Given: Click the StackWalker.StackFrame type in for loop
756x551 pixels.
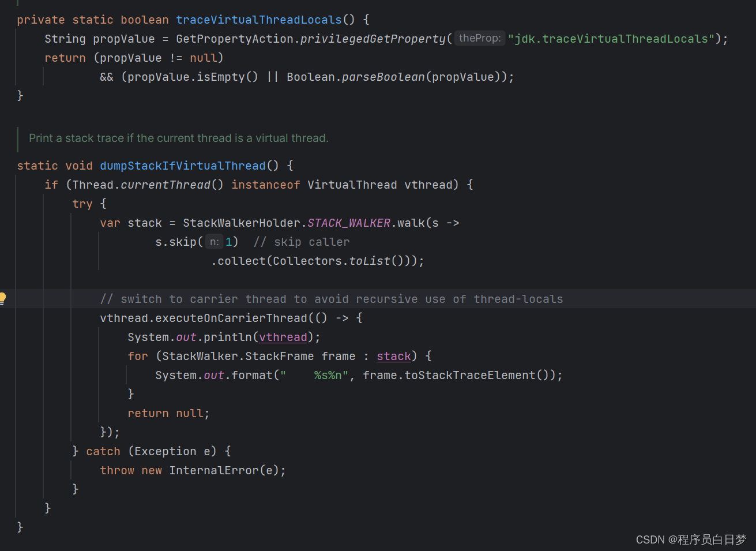Looking at the screenshot, I should [238, 356].
